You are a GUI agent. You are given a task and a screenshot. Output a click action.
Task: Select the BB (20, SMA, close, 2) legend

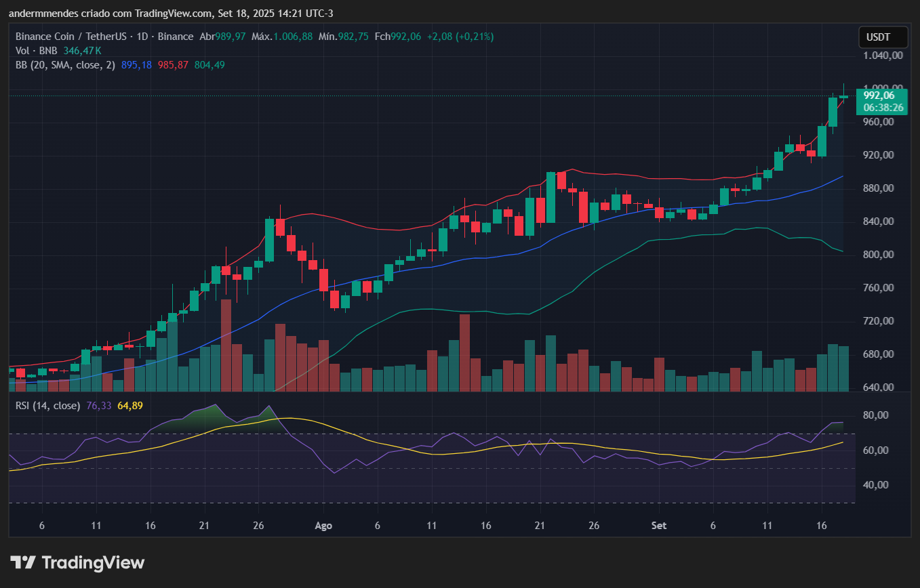(x=65, y=65)
